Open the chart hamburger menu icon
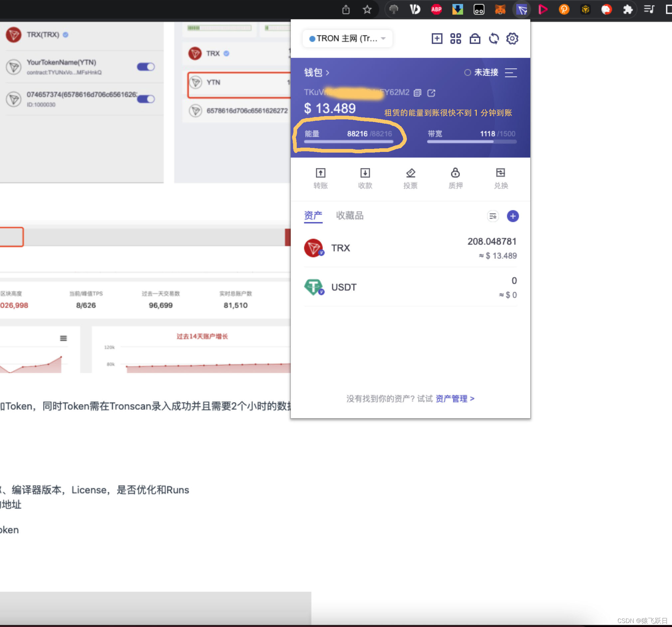 pos(63,338)
